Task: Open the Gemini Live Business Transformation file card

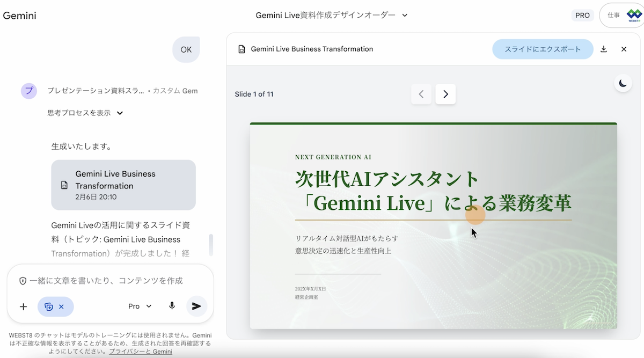Action: click(x=123, y=185)
